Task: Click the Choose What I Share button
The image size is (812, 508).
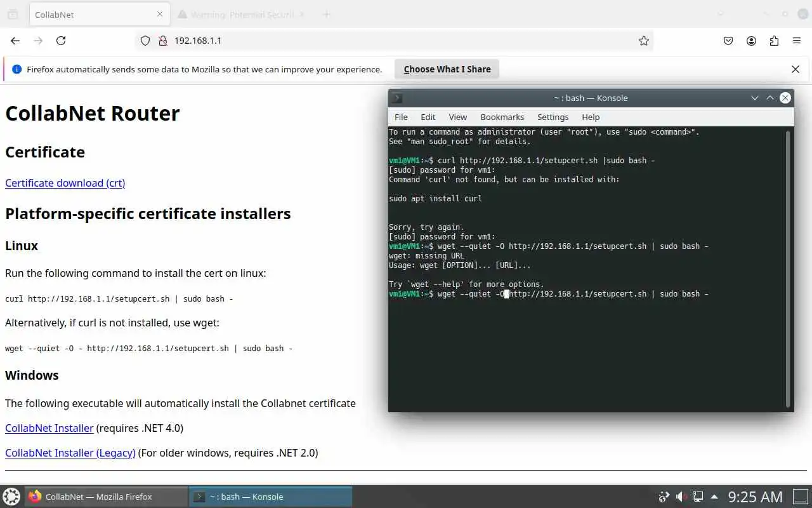Action: point(447,69)
